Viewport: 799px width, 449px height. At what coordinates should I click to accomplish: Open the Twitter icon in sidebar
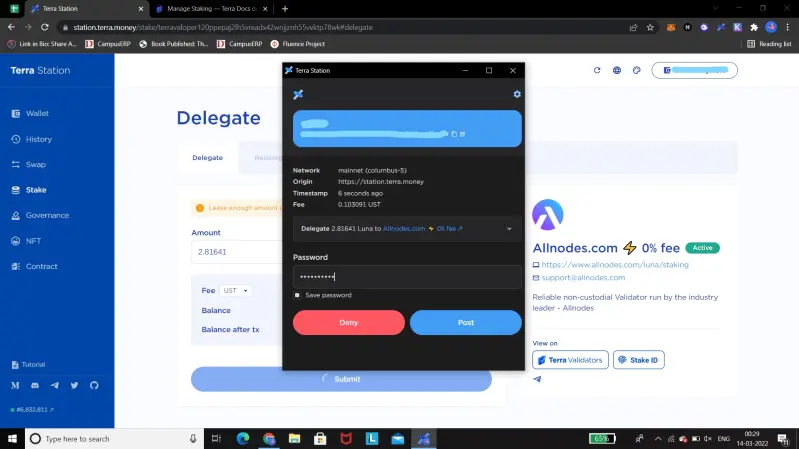[74, 386]
